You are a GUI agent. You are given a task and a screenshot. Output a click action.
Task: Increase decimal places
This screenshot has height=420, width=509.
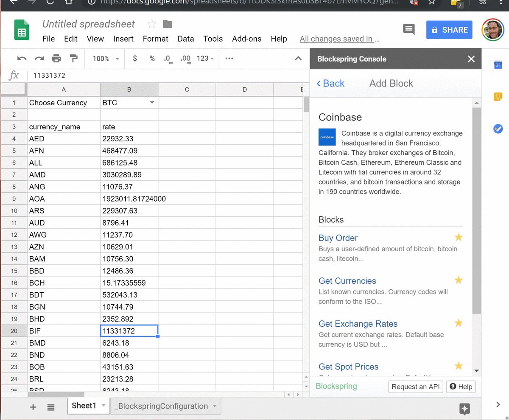[186, 59]
